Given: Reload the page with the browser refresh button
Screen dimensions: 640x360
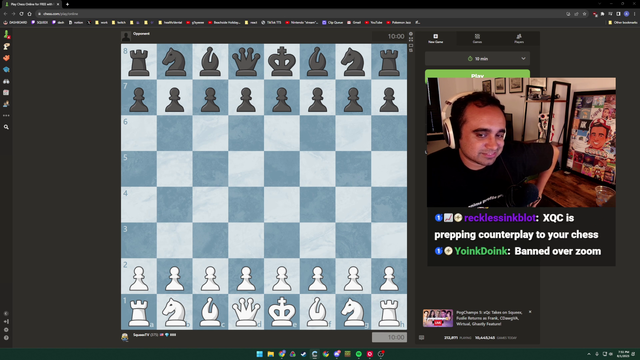Looking at the screenshot, I should [x=21, y=14].
